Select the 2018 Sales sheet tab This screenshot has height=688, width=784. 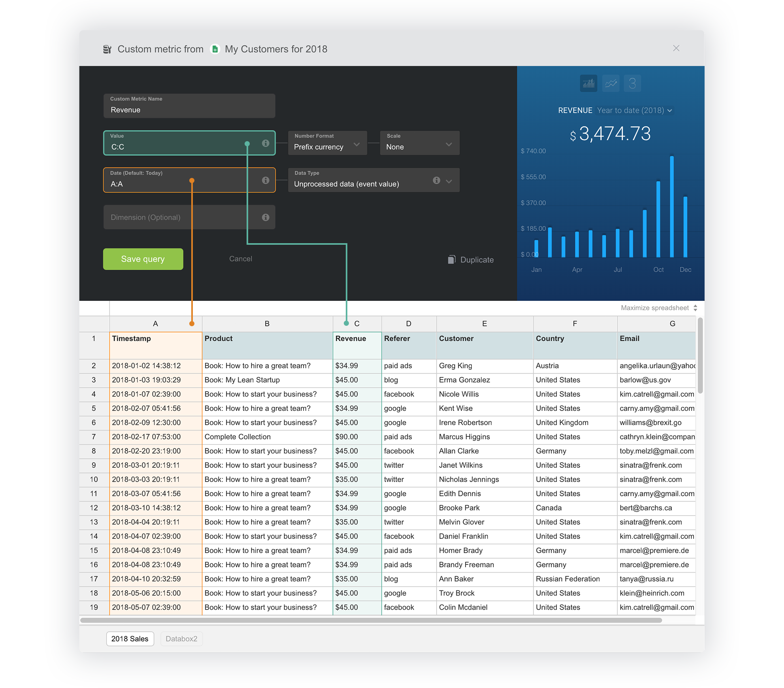pyautogui.click(x=130, y=639)
